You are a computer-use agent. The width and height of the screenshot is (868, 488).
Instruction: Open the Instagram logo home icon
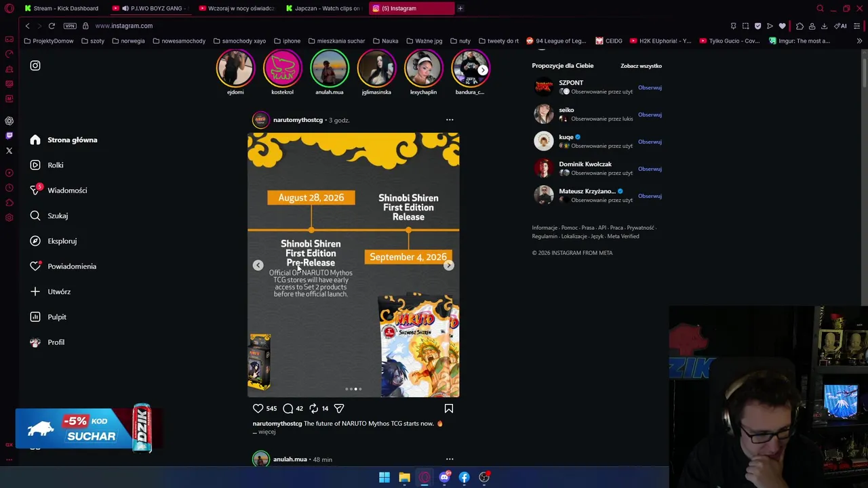tap(35, 66)
